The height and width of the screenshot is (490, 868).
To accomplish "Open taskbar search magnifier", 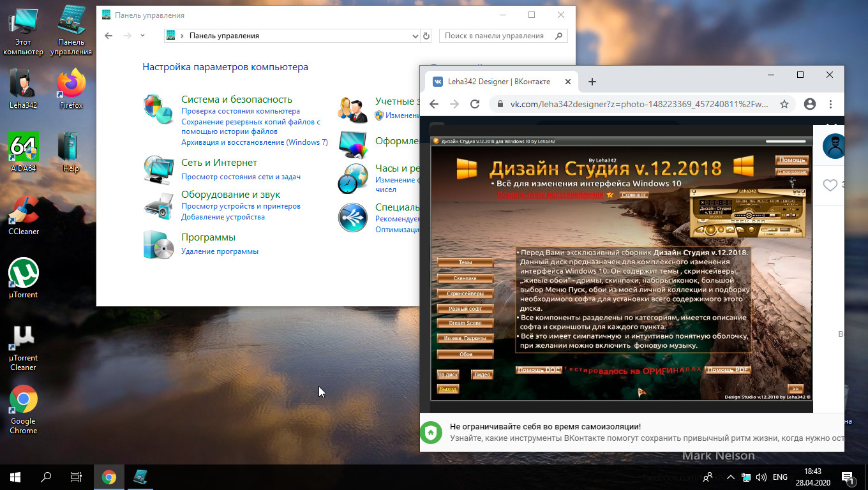I will (46, 477).
